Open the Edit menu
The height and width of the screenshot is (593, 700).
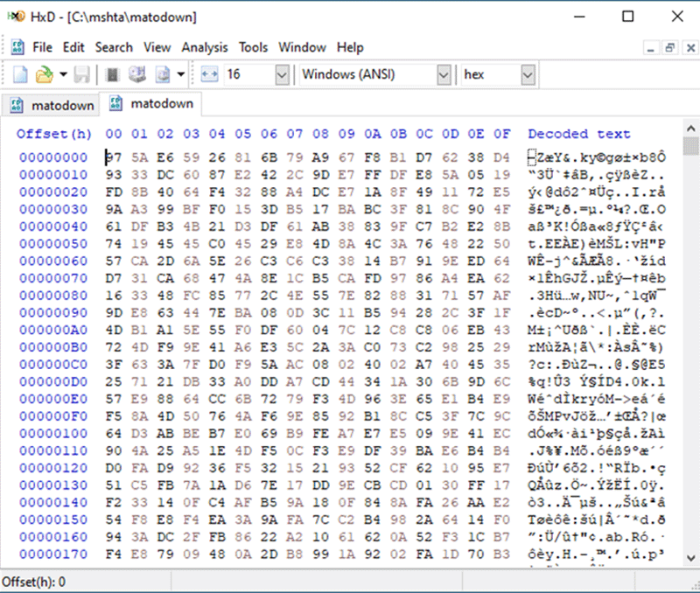pos(73,47)
